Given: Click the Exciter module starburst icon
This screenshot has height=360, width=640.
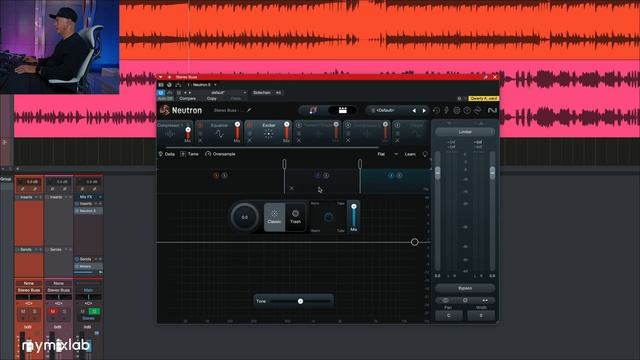Looking at the screenshot, I should (268, 134).
